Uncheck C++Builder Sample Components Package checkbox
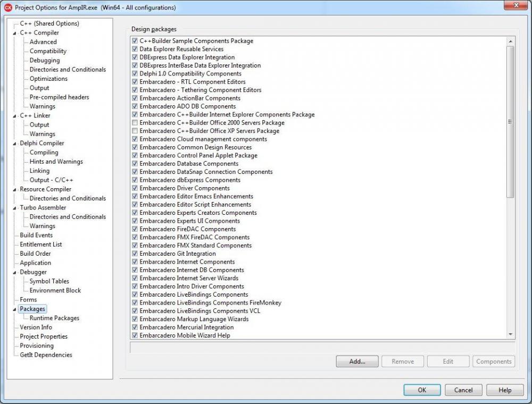Viewport: 532px width, 404px height. [x=135, y=41]
